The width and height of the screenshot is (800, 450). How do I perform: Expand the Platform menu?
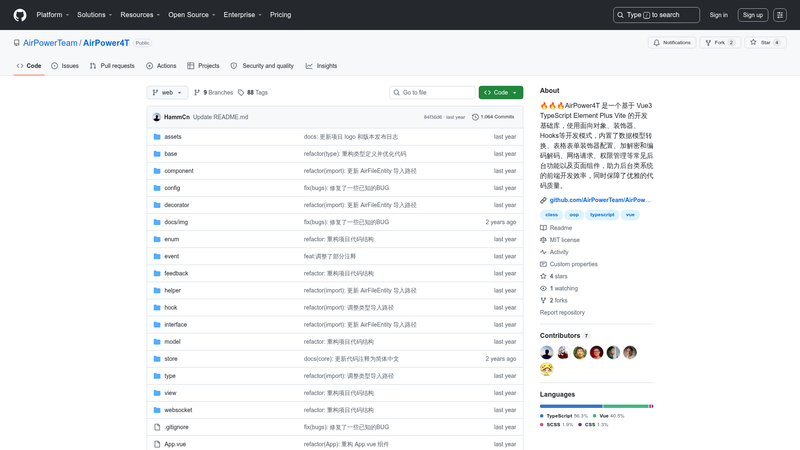point(53,15)
